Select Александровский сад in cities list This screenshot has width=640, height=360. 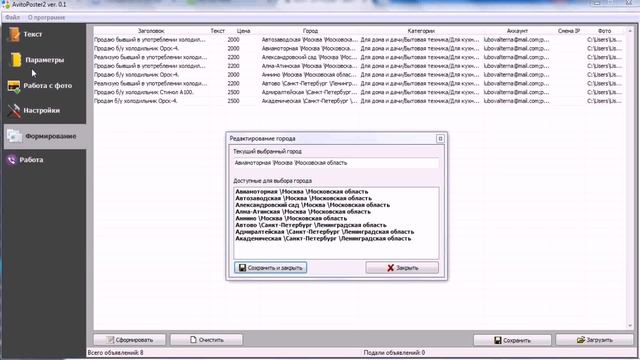[312, 205]
